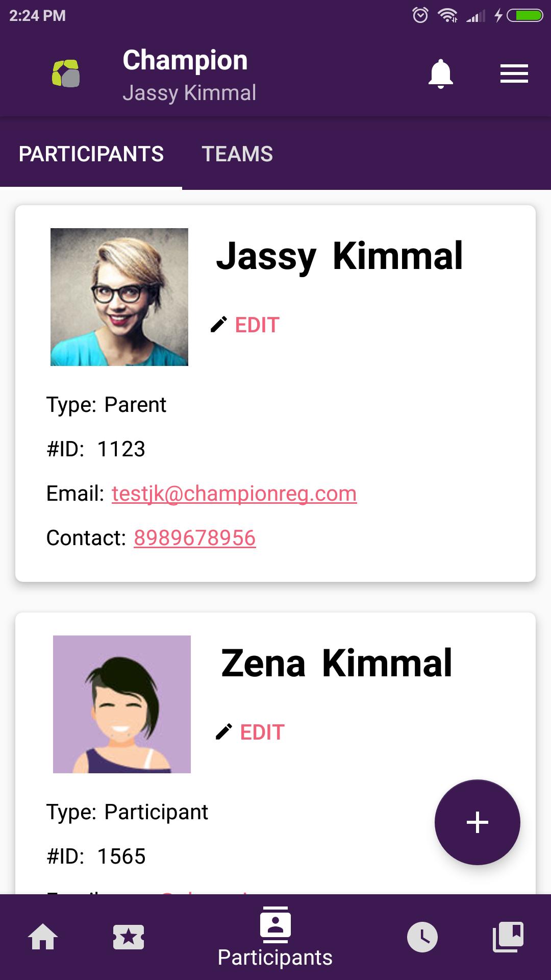Select the Participants top tab
This screenshot has height=980, width=551.
click(91, 154)
